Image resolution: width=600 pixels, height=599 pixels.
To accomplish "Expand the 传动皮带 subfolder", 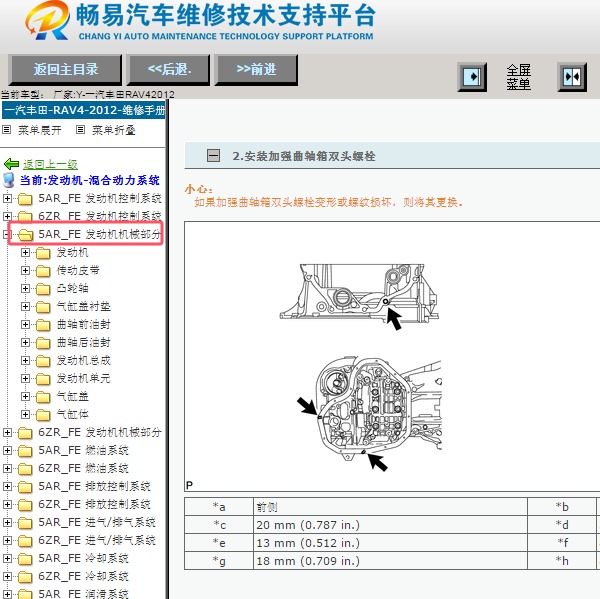I will point(25,270).
